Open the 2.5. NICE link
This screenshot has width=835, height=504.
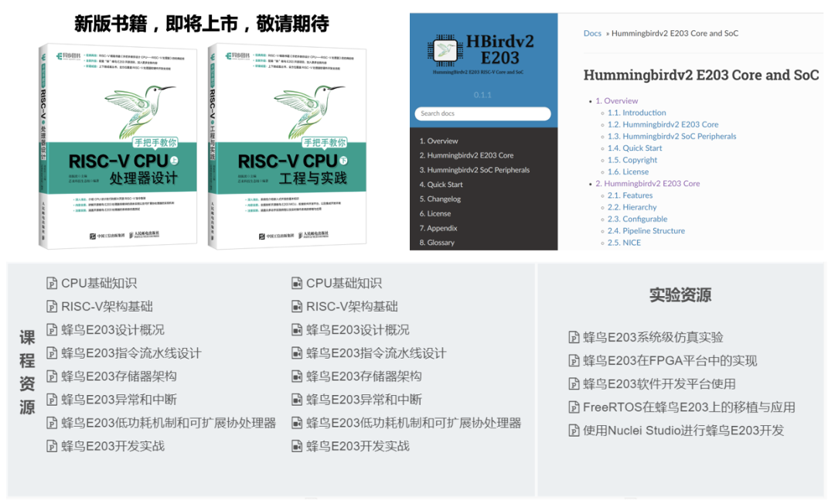pos(624,243)
